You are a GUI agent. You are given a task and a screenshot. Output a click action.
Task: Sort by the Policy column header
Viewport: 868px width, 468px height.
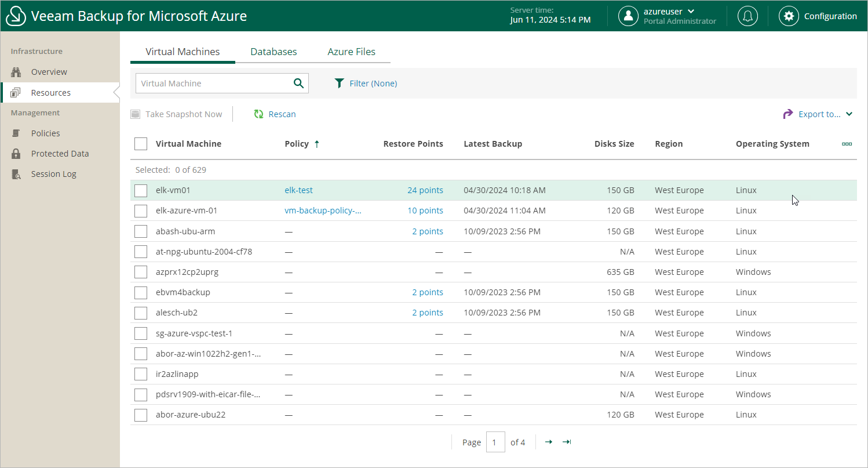(297, 144)
